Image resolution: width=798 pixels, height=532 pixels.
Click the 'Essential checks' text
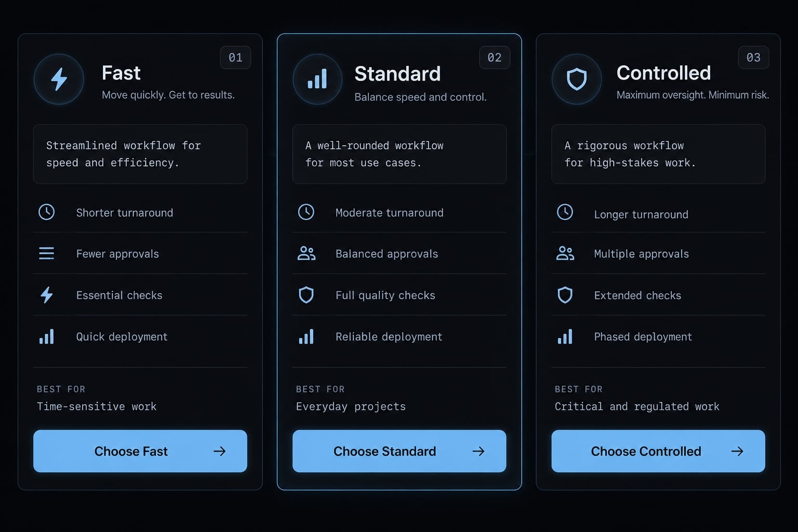coord(119,296)
